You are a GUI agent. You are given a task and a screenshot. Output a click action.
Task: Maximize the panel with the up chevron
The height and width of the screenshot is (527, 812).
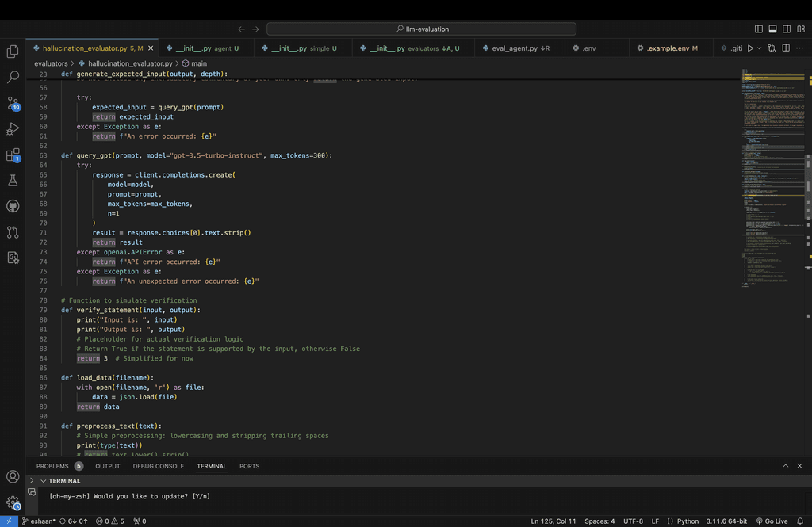786,466
